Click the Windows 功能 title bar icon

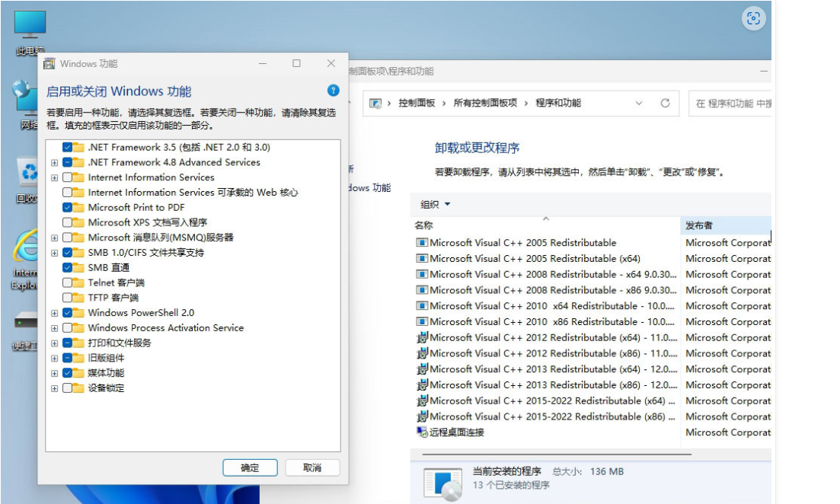point(50,64)
